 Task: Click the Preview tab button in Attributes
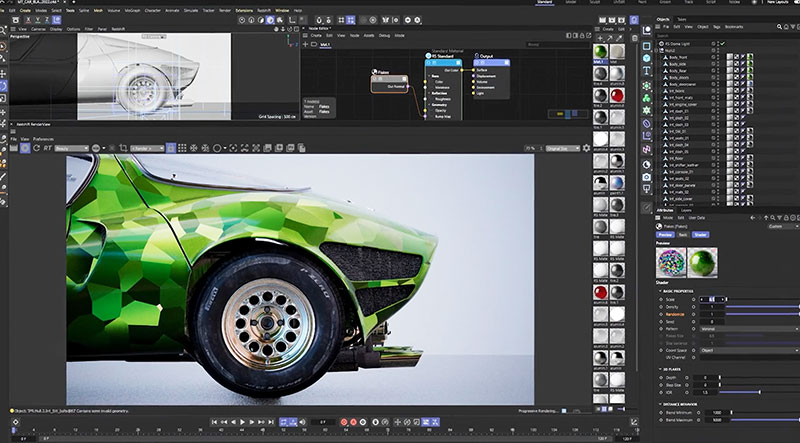[665, 235]
